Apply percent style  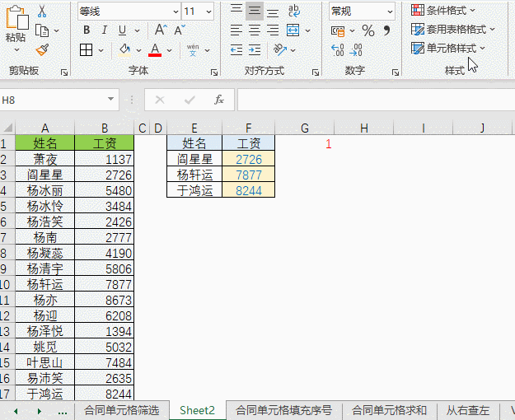368,30
